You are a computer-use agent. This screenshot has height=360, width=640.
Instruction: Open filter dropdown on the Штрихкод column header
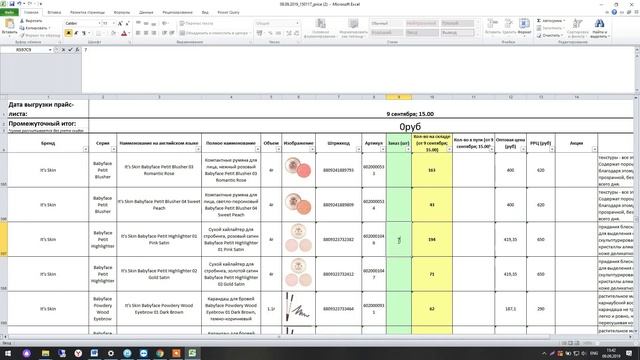pos(358,149)
